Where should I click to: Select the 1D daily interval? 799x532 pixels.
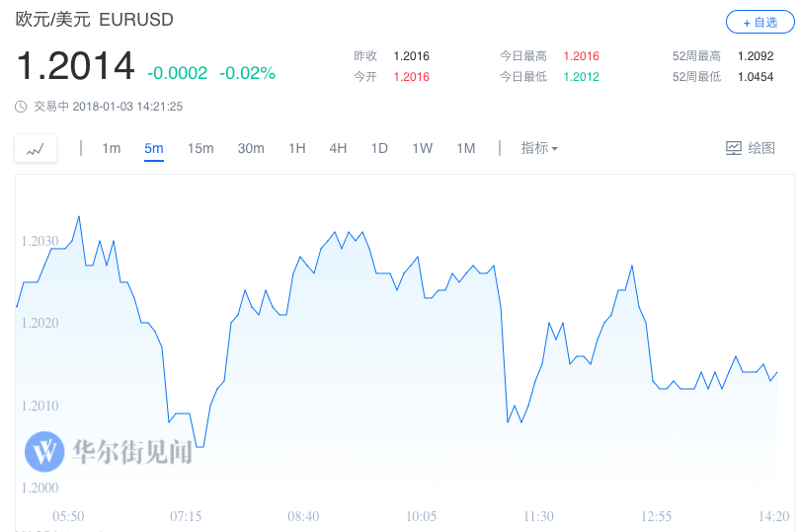pyautogui.click(x=379, y=148)
